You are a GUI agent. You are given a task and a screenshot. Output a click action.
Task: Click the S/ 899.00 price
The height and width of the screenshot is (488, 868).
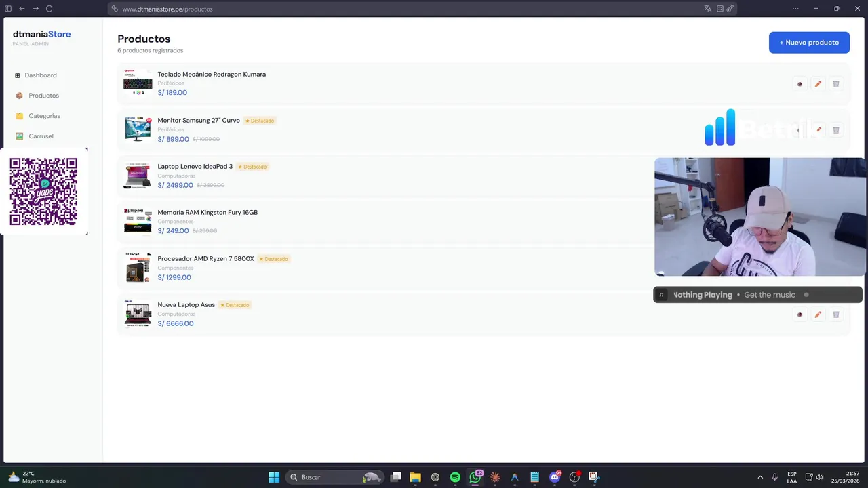(174, 139)
